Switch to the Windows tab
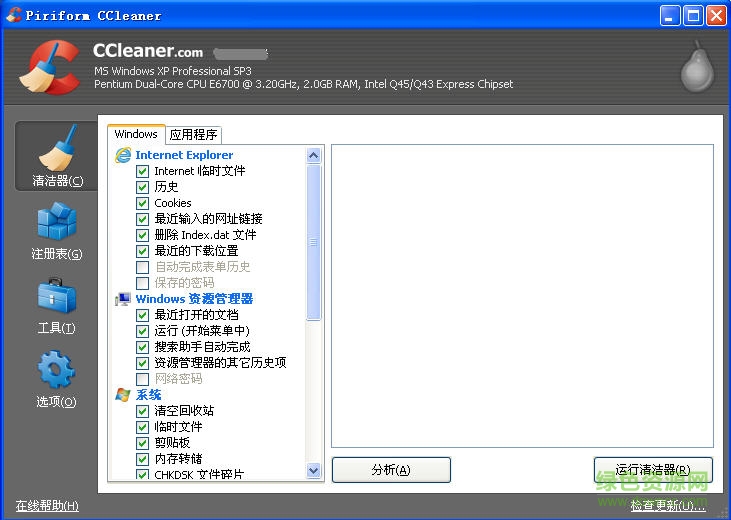The height and width of the screenshot is (520, 731). pos(136,134)
